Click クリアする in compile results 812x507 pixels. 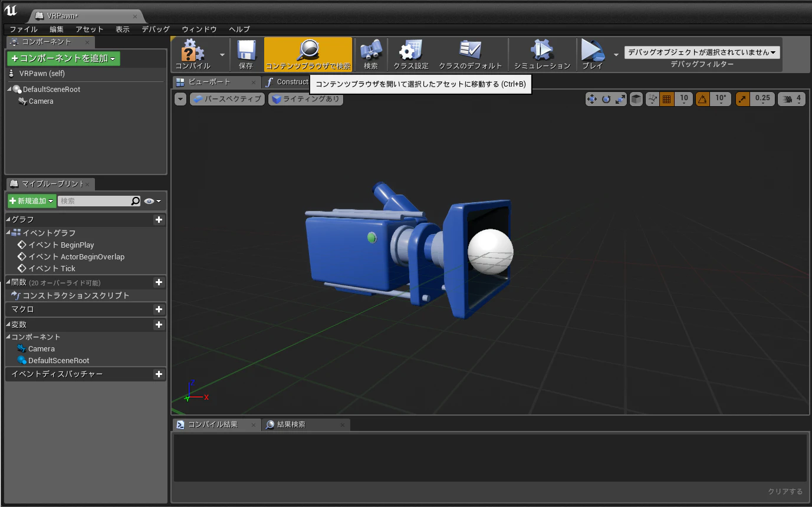pos(785,491)
